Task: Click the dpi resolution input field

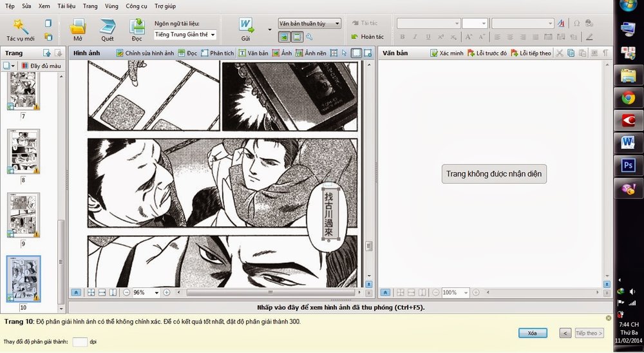Action: [80, 342]
